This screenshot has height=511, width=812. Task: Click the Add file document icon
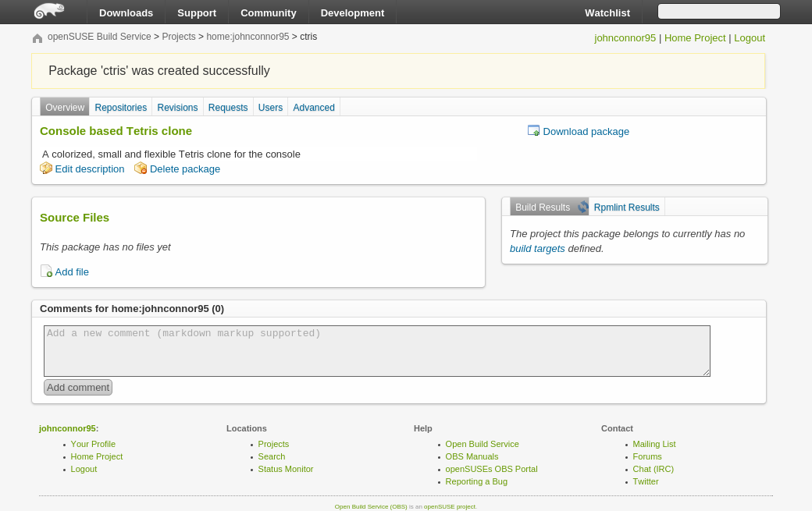click(46, 271)
